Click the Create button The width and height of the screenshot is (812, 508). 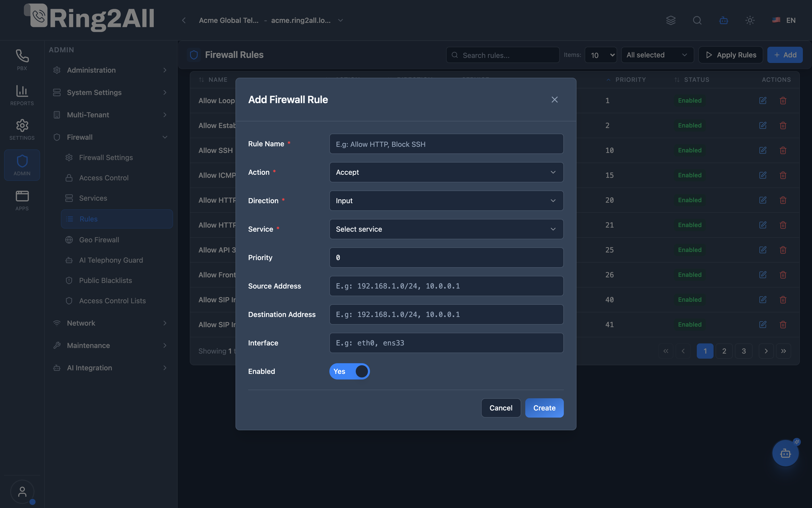pyautogui.click(x=544, y=408)
